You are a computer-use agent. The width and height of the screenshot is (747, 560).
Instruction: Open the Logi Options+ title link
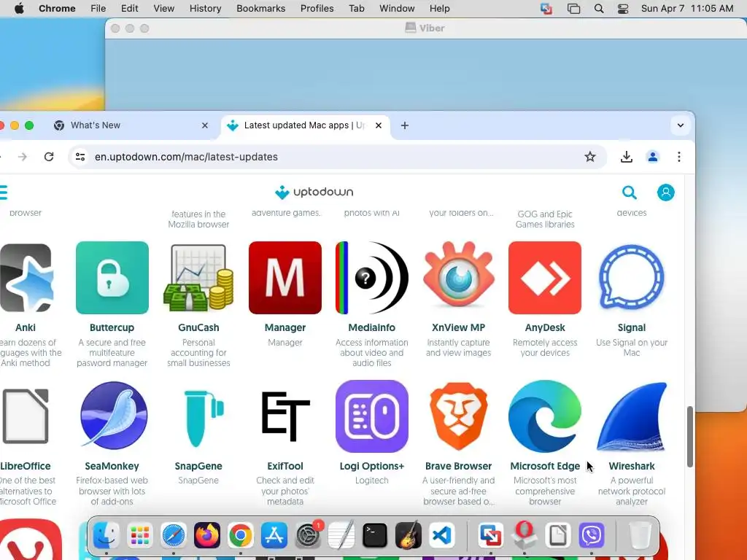pyautogui.click(x=371, y=466)
